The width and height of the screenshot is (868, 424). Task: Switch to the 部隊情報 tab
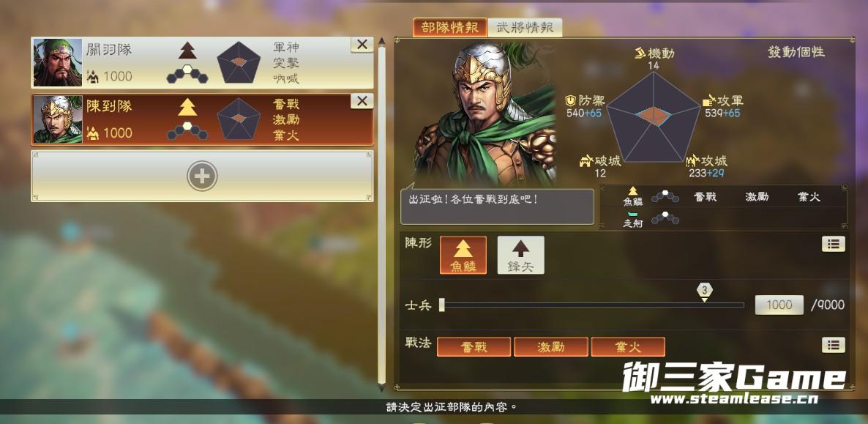[x=450, y=28]
